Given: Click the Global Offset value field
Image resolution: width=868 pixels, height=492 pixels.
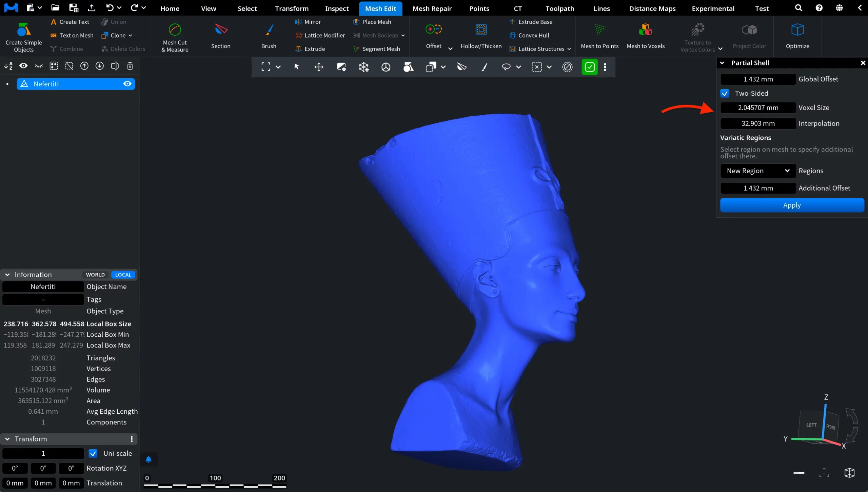Looking at the screenshot, I should pos(758,79).
